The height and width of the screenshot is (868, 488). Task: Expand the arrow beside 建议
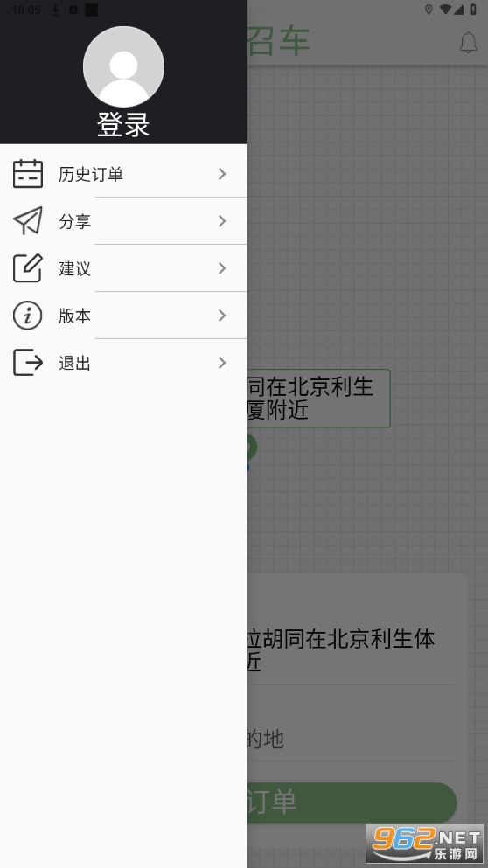[222, 268]
